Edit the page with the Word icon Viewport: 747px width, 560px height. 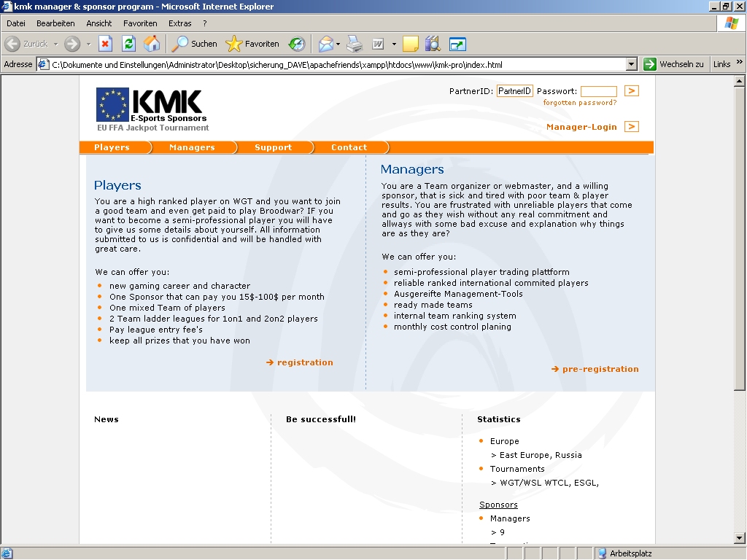coord(378,44)
